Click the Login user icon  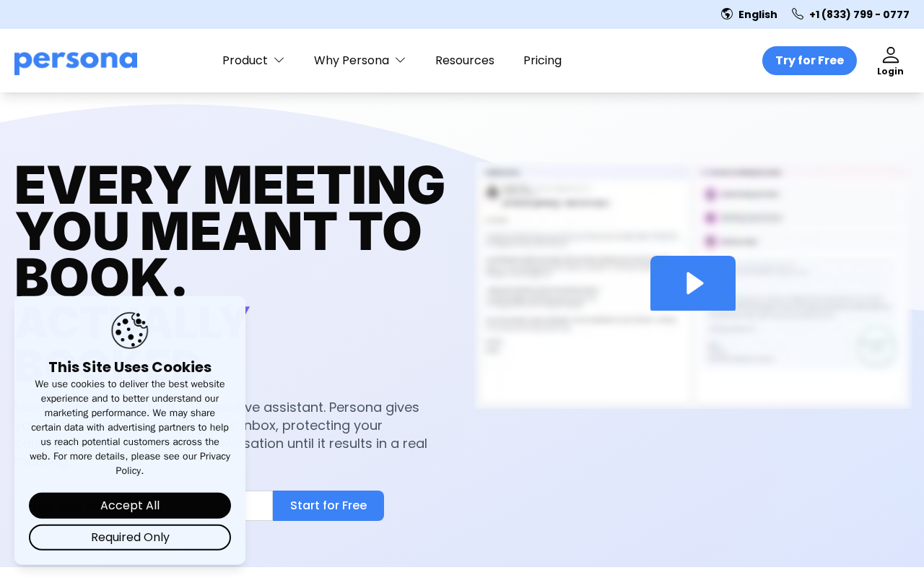click(891, 55)
